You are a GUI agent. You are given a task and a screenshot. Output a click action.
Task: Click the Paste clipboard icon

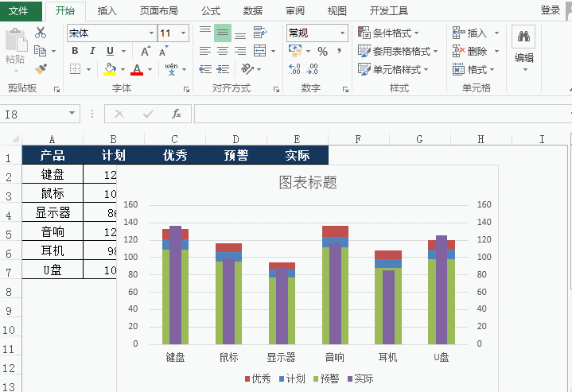[16, 40]
